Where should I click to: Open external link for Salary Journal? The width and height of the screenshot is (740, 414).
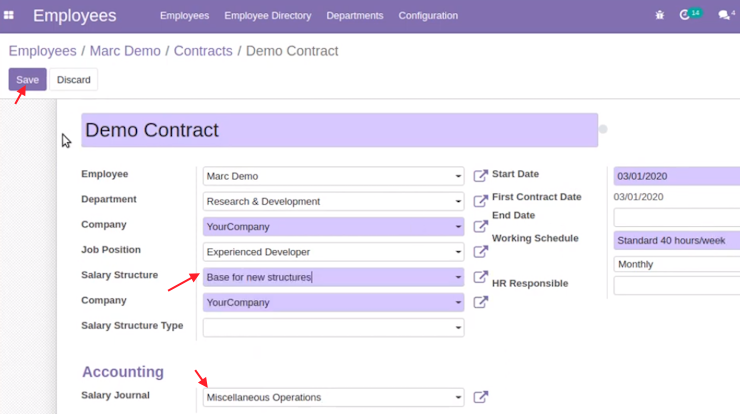480,397
